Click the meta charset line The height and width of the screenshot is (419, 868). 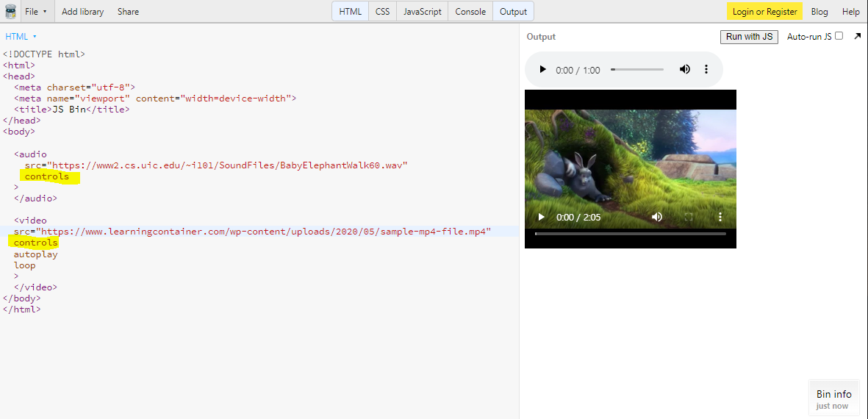(x=75, y=87)
